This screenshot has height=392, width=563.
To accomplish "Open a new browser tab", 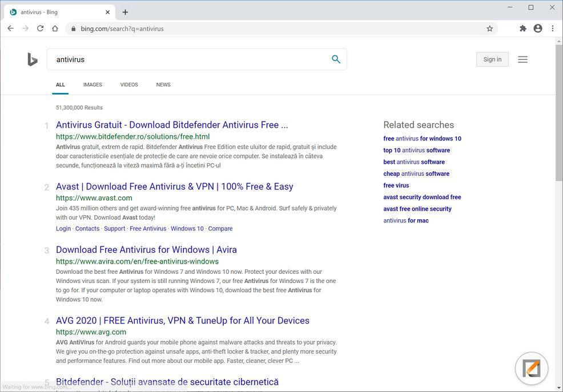I will tap(125, 12).
